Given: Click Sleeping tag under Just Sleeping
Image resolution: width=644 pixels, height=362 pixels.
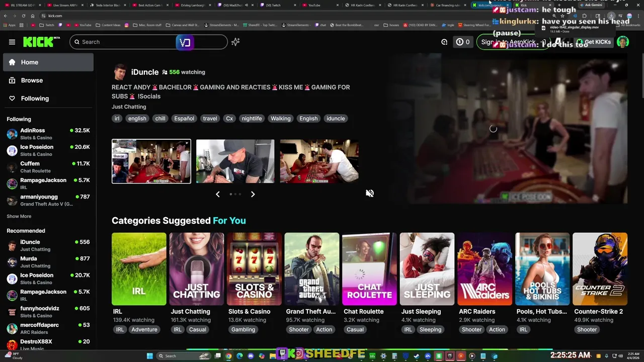Looking at the screenshot, I should tap(431, 330).
